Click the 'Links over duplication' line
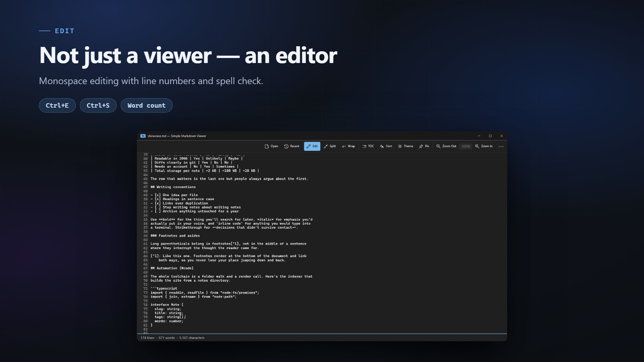 pyautogui.click(x=179, y=203)
